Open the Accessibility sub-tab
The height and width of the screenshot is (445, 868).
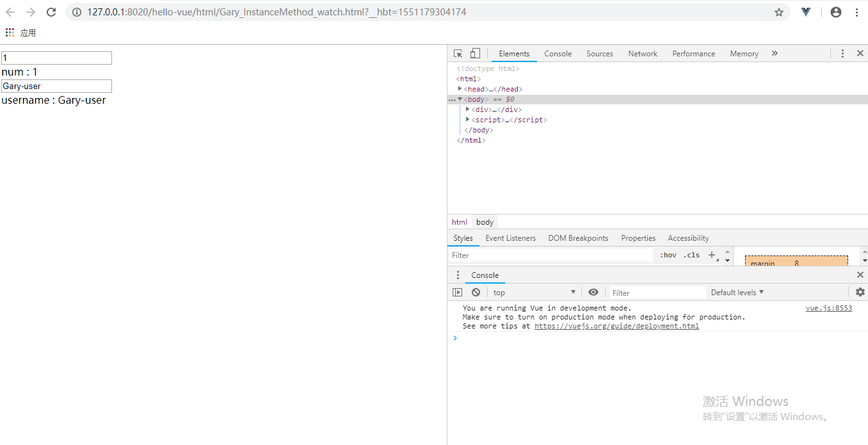[688, 238]
